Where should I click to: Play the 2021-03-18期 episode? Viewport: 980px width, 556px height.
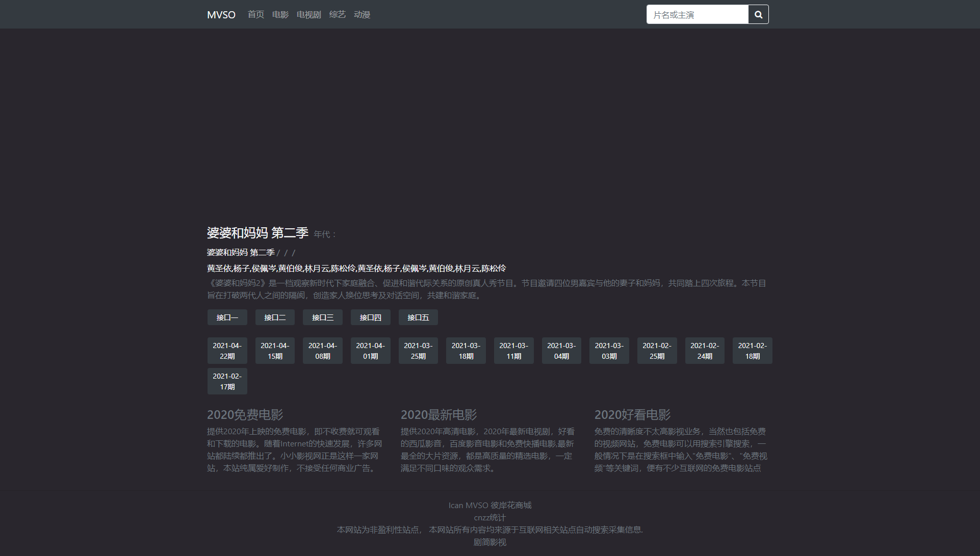[x=466, y=351]
